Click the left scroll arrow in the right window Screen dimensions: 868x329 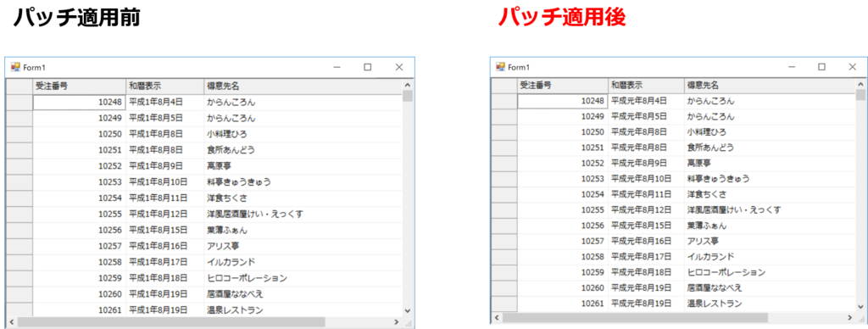click(497, 318)
